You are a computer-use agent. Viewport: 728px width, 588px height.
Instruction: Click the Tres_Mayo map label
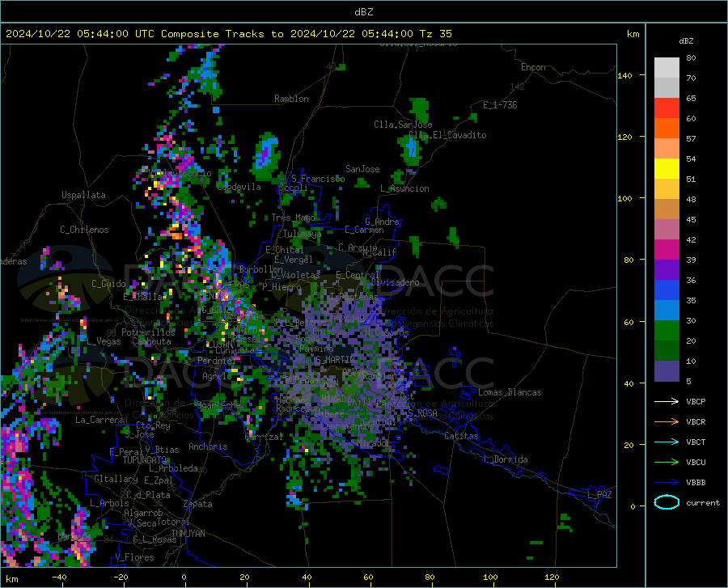click(293, 218)
